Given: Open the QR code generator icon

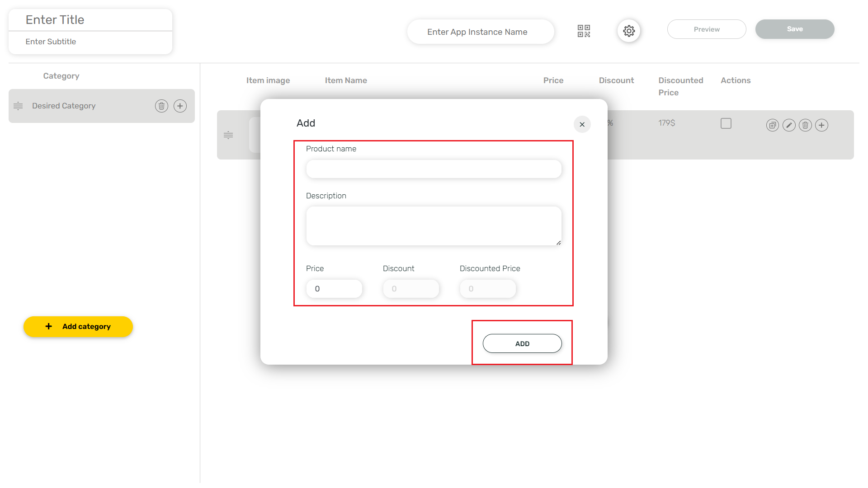Looking at the screenshot, I should 584,31.
